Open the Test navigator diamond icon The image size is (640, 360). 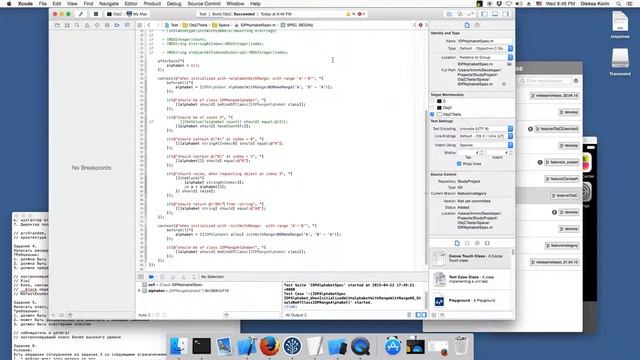point(97,25)
